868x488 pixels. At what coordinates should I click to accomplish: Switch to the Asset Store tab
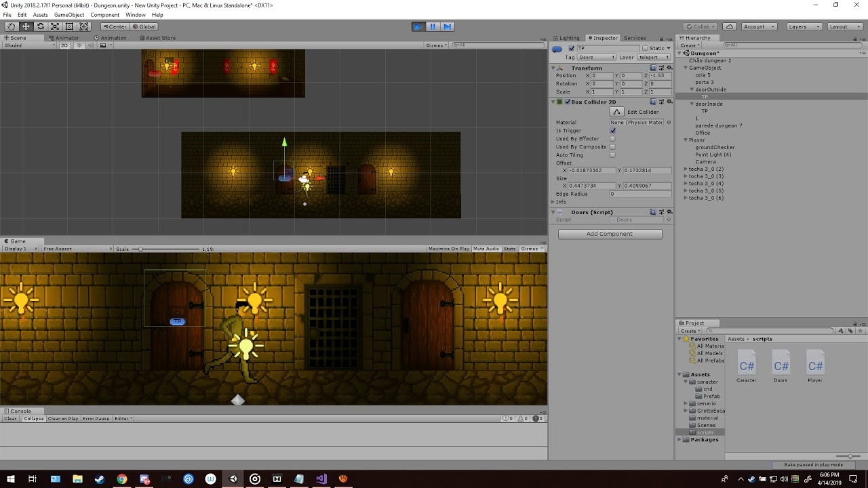[x=157, y=38]
